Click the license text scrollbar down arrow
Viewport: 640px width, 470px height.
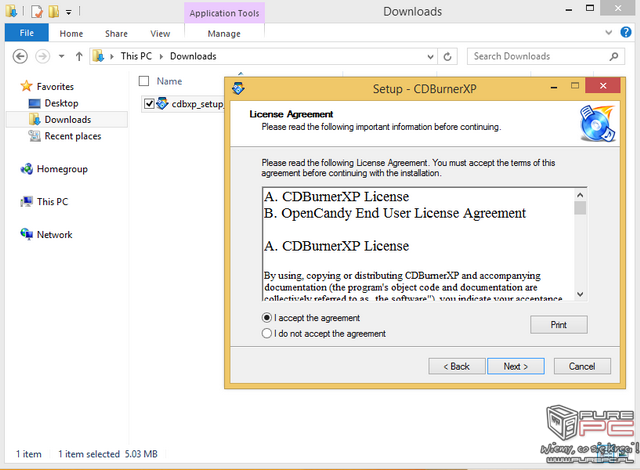(580, 294)
